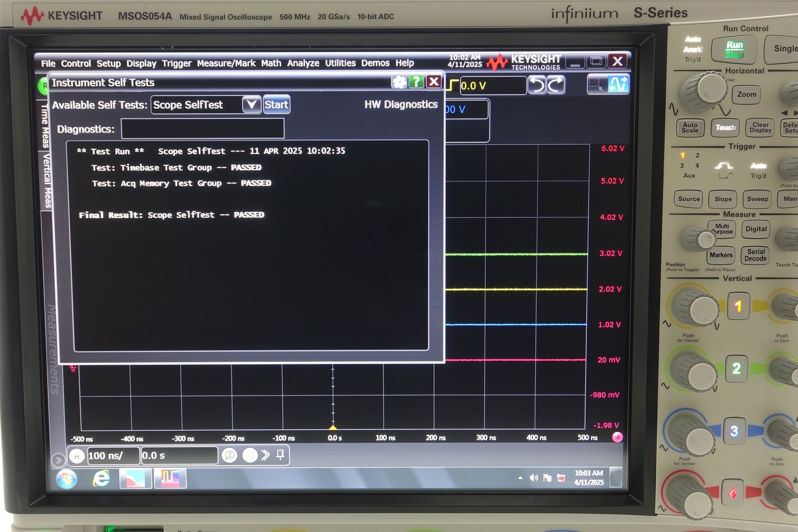
Task: Pin the horizontal toolbar
Action: (x=280, y=454)
